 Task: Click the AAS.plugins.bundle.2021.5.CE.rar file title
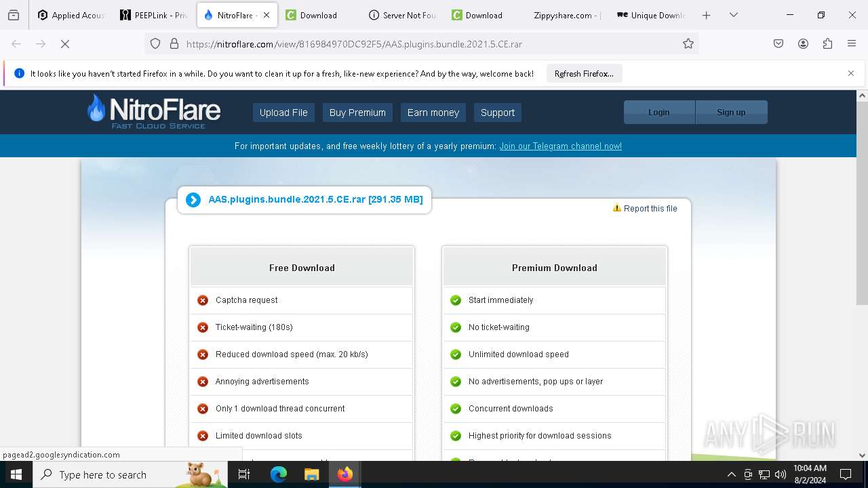click(315, 199)
